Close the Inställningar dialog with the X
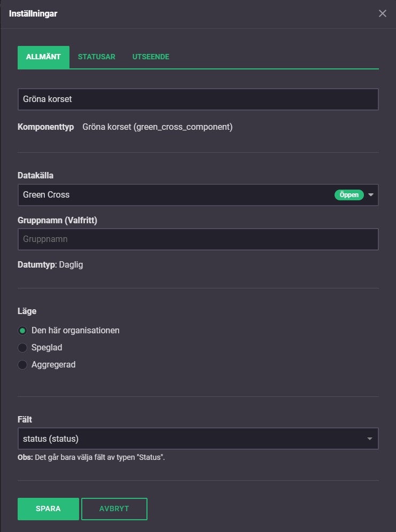 [x=382, y=14]
